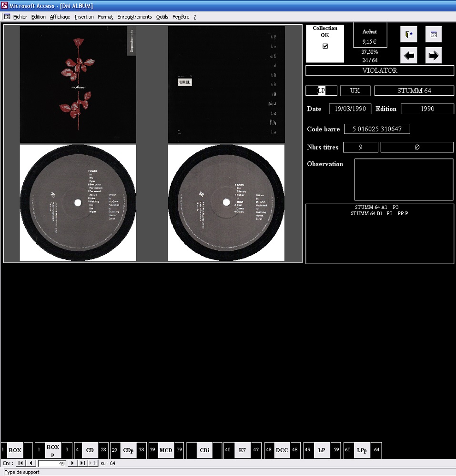
Task: Click the empty Observation text box
Action: click(404, 179)
